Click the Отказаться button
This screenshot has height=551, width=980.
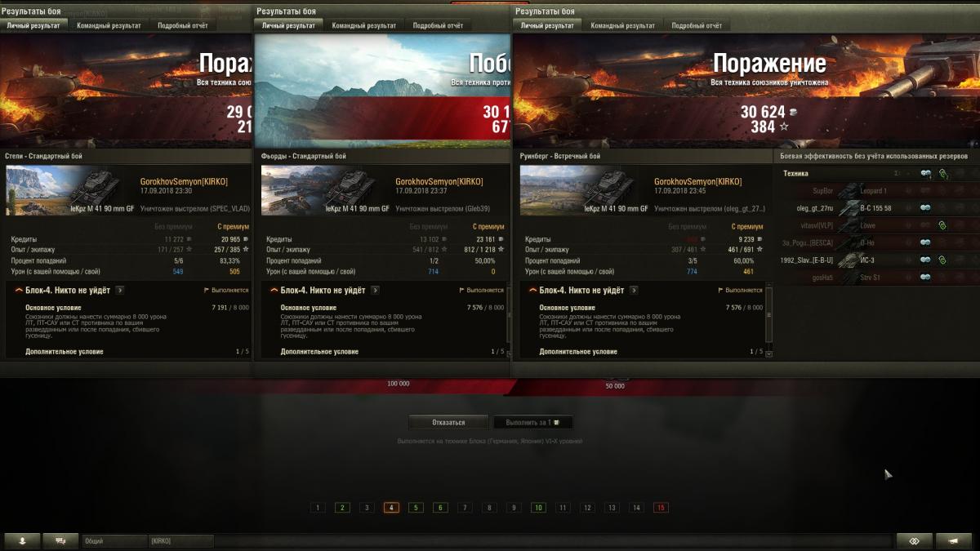click(448, 422)
